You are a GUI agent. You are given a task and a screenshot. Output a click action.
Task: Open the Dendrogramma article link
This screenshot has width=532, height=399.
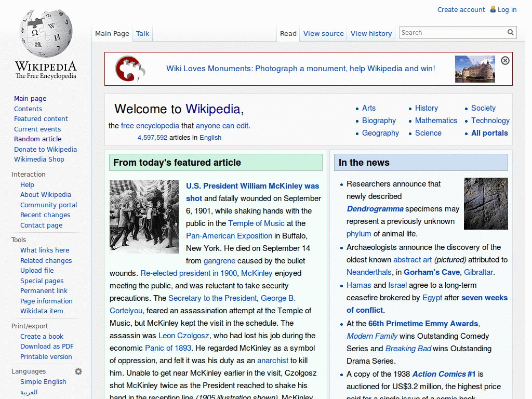tap(375, 209)
